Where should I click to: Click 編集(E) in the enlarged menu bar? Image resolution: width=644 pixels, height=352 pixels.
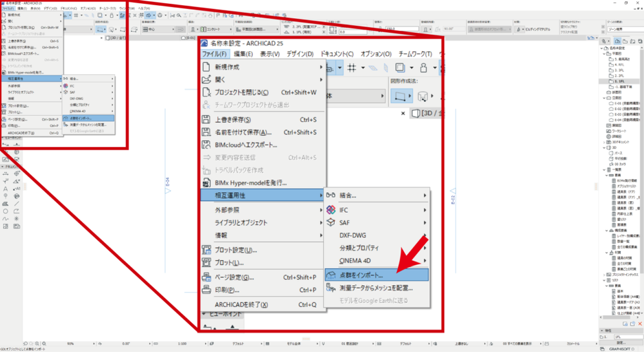(x=243, y=54)
